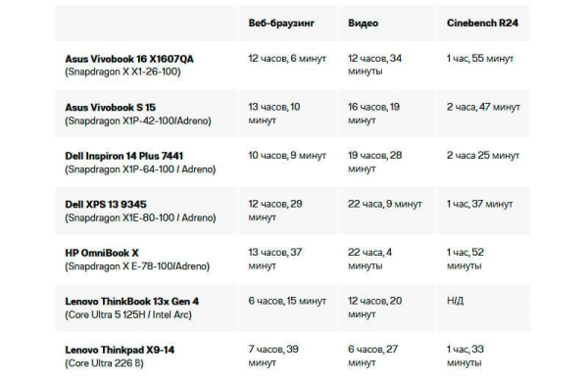Click Lenovo ThinkBook 13x Gen 4 label
Screen dimensions: 588x382
click(x=132, y=302)
